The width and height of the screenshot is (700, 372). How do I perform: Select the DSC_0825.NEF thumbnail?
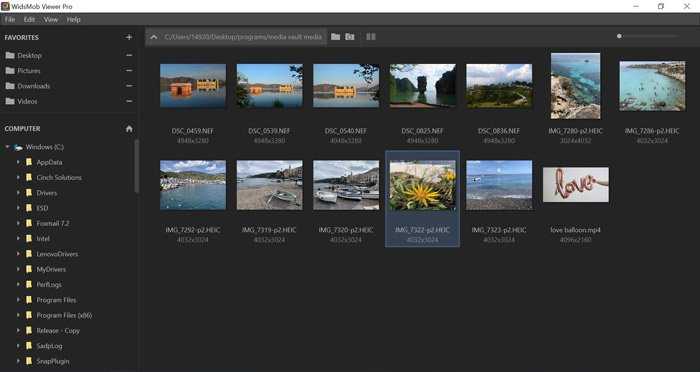423,86
